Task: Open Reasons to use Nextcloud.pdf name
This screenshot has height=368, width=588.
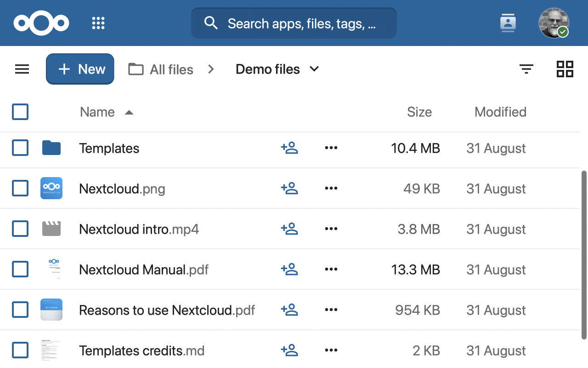Action: [x=167, y=310]
